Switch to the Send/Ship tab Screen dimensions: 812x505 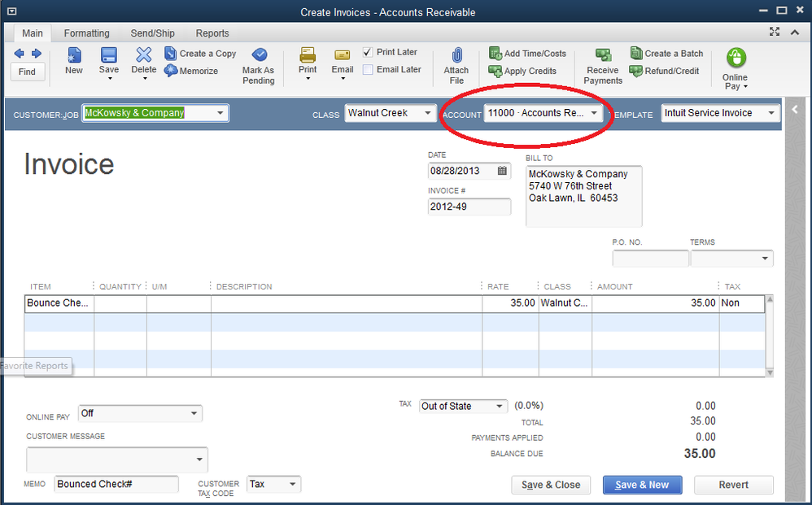(152, 33)
